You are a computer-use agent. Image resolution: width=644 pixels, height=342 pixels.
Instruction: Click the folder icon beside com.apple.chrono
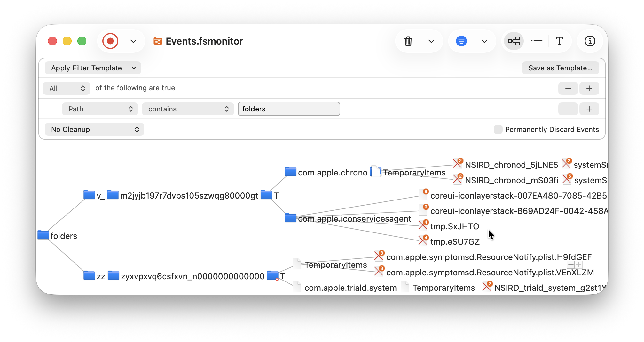coord(290,172)
